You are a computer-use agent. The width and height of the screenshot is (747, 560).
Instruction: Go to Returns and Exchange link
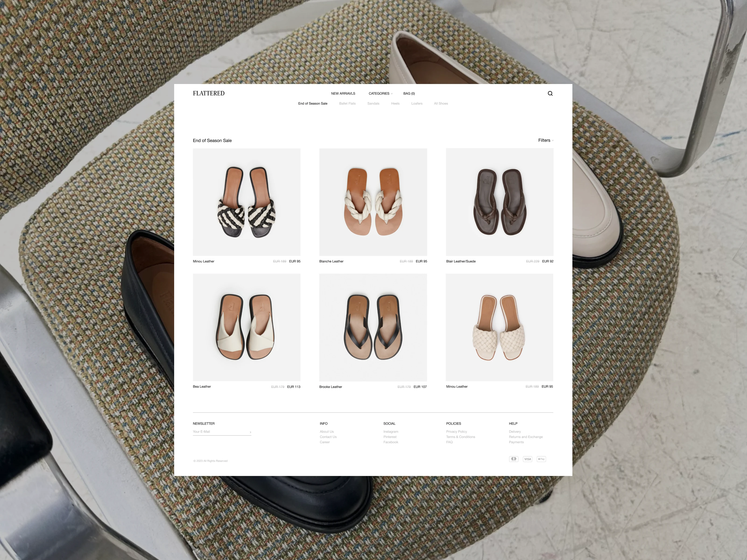525,437
